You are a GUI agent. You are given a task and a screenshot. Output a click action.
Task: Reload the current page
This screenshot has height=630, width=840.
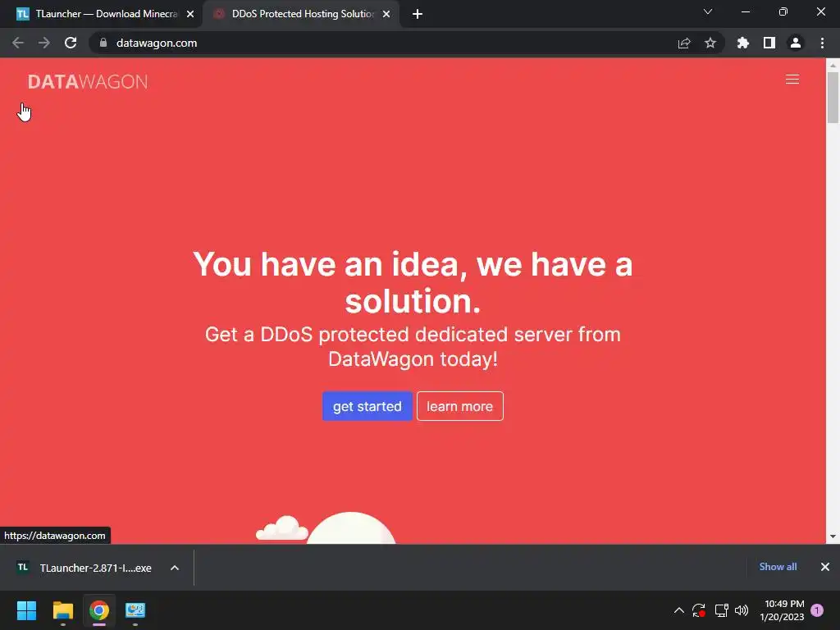point(71,43)
